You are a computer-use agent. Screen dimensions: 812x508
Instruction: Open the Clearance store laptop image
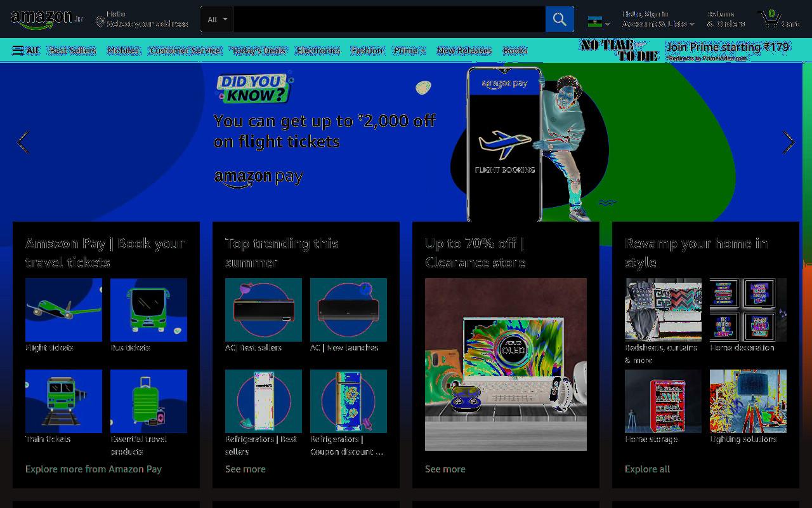tap(506, 364)
